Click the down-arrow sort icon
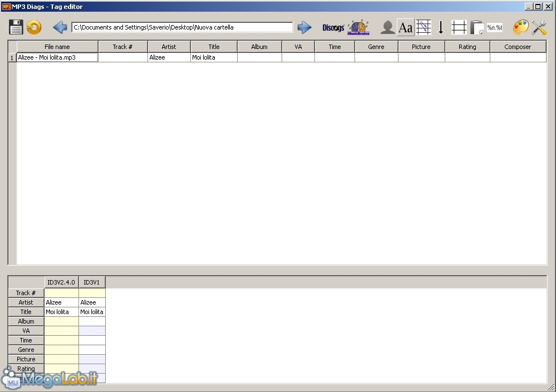 (441, 27)
